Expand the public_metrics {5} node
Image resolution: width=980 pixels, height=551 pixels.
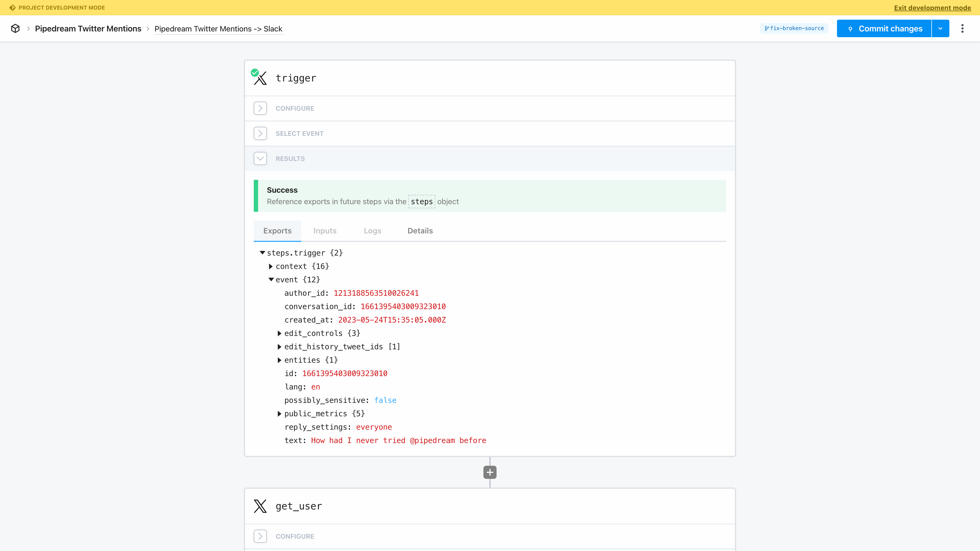pyautogui.click(x=279, y=414)
